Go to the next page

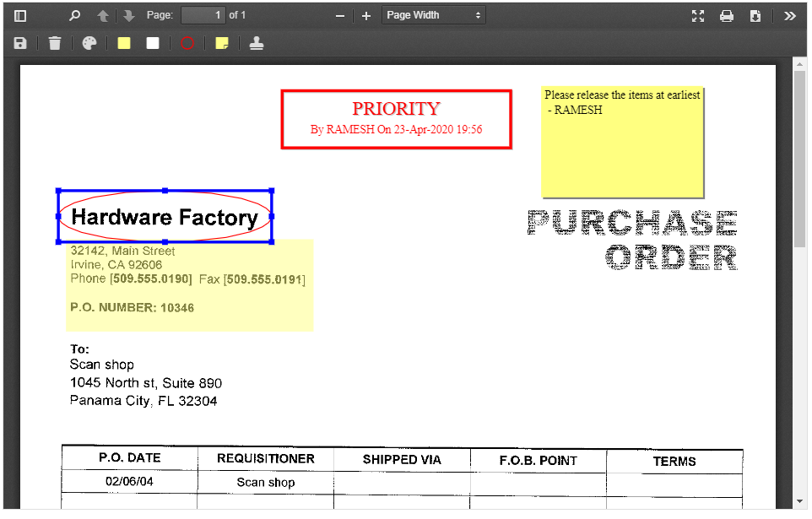[x=128, y=15]
